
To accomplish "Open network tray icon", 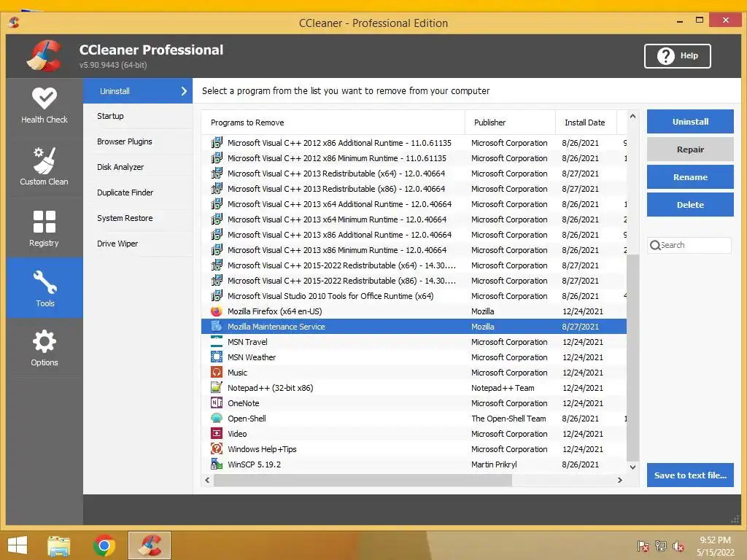I will pyautogui.click(x=661, y=546).
